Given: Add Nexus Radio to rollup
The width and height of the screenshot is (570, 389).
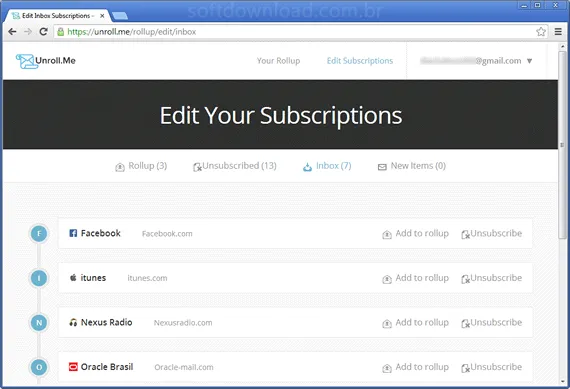Looking at the screenshot, I should (x=416, y=323).
